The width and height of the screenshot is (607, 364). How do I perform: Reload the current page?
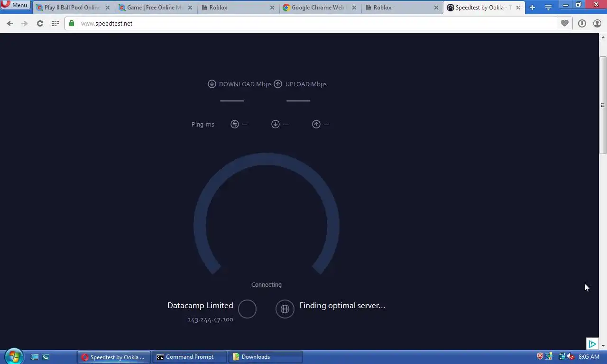(40, 23)
